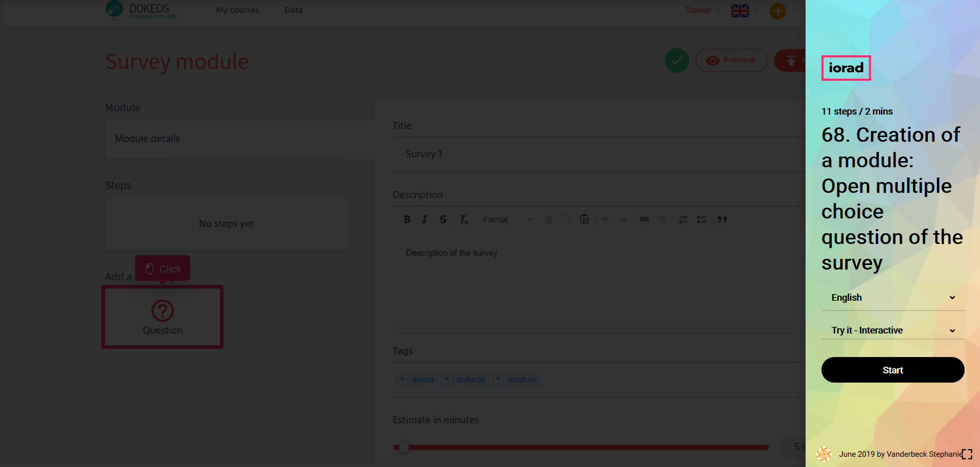Click the block quote icon
The image size is (980, 467).
point(722,219)
